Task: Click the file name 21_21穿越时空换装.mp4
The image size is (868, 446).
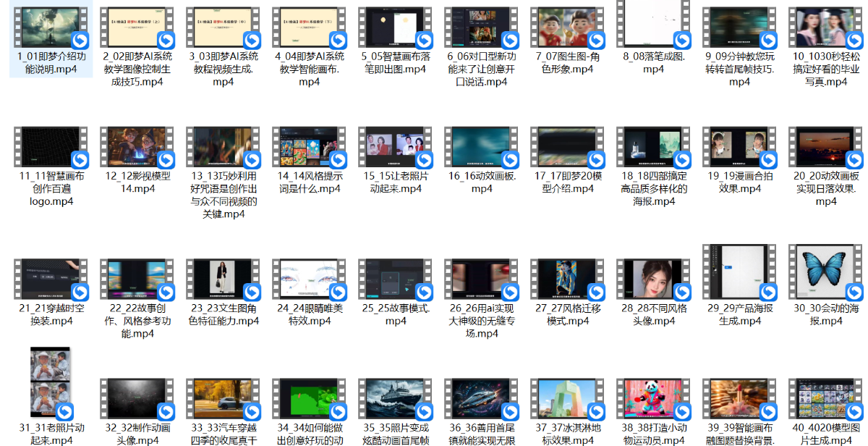Action: (x=51, y=314)
